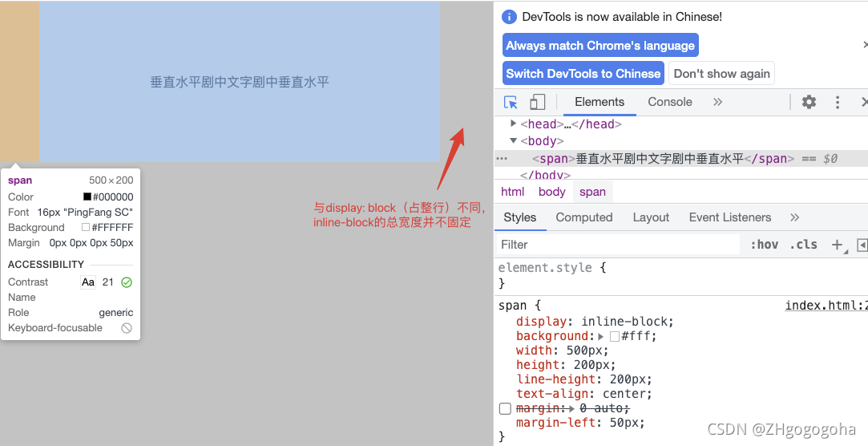Screen dimensions: 868x446
Task: Open the DevTools three-dot customize menu
Action: point(837,102)
